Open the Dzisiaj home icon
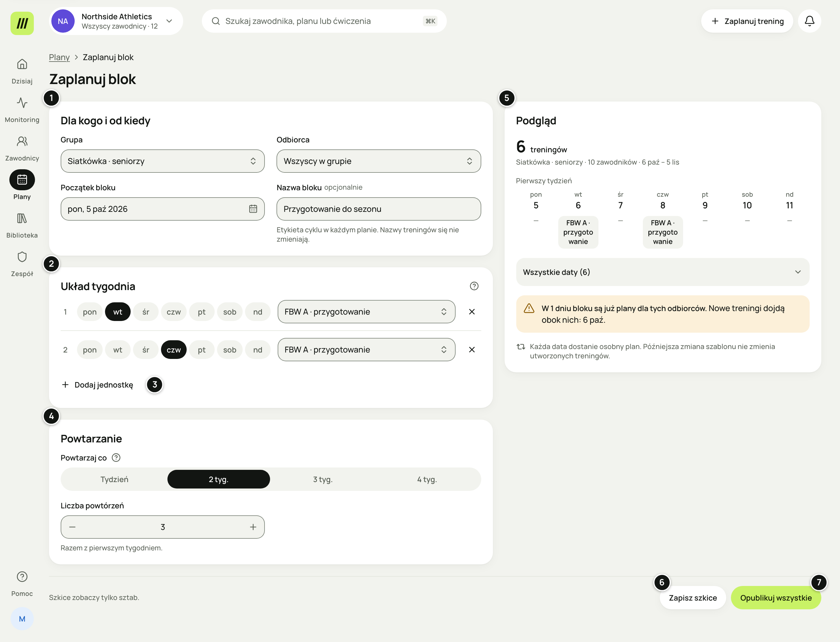840x642 pixels. point(22,64)
